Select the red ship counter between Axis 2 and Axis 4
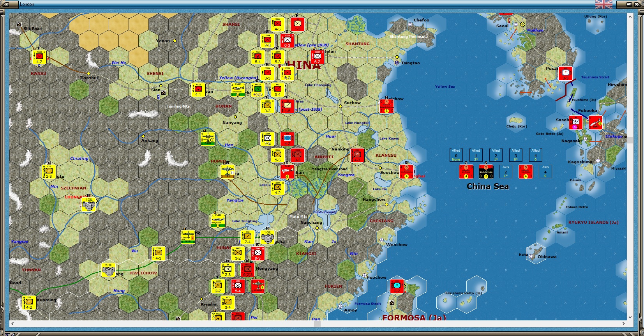 click(526, 172)
